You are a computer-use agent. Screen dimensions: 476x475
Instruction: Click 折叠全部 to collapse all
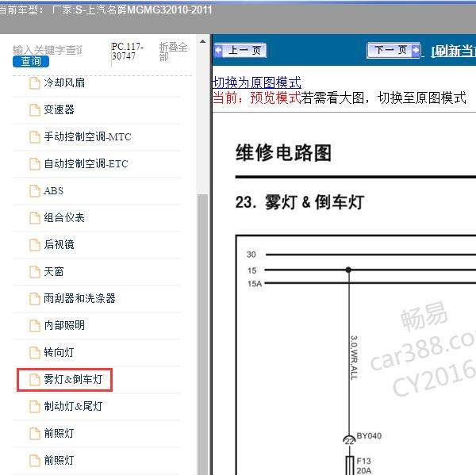(x=173, y=52)
